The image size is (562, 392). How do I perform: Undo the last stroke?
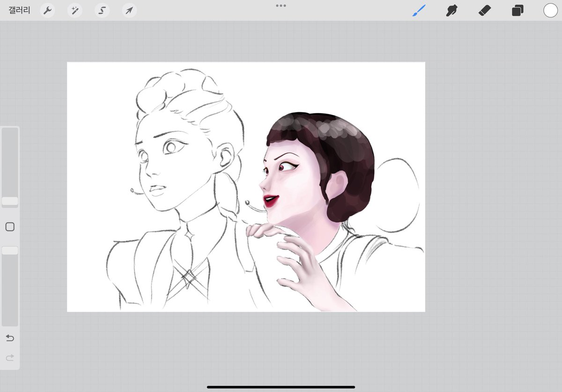[10, 338]
